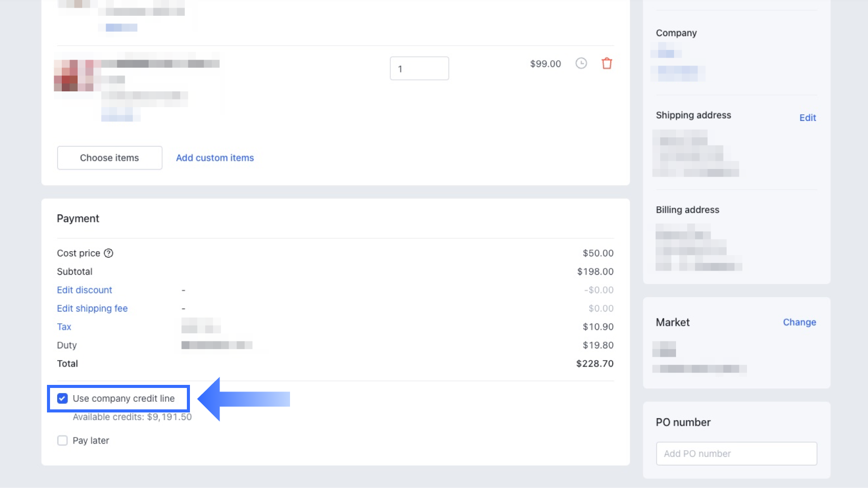Select the Available credits $9,191.50 text
This screenshot has width=868, height=488.
pos(132,417)
